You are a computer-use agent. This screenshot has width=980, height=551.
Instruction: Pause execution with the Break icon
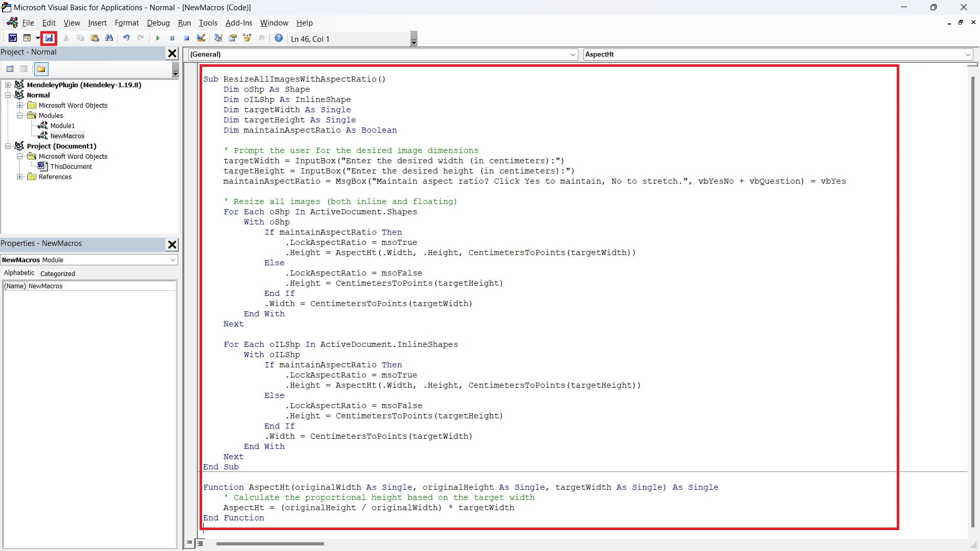(x=172, y=38)
